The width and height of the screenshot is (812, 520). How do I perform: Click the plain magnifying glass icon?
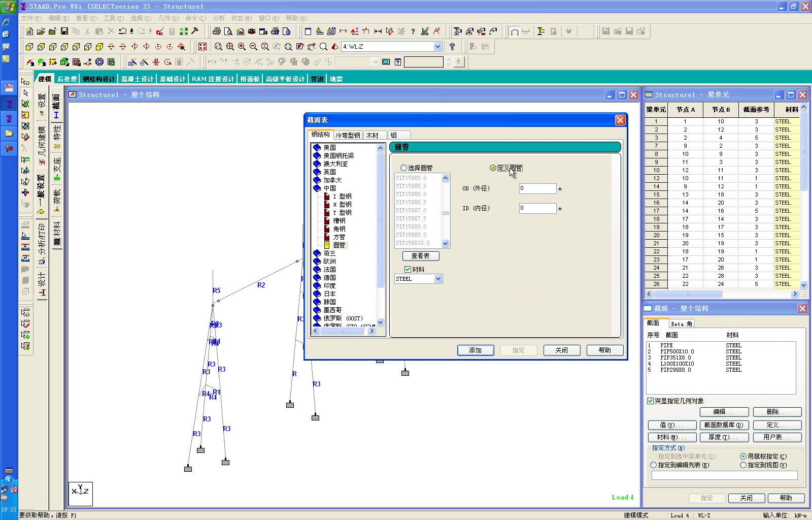[323, 47]
